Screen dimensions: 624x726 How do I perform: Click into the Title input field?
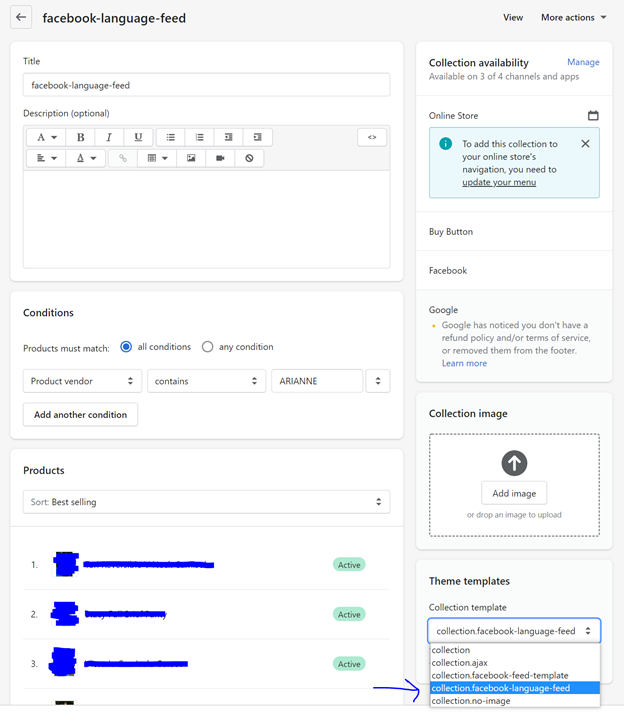[206, 85]
